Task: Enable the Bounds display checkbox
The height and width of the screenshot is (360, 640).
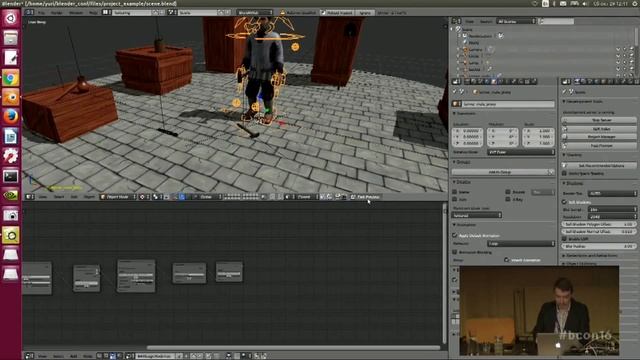Action: point(508,191)
